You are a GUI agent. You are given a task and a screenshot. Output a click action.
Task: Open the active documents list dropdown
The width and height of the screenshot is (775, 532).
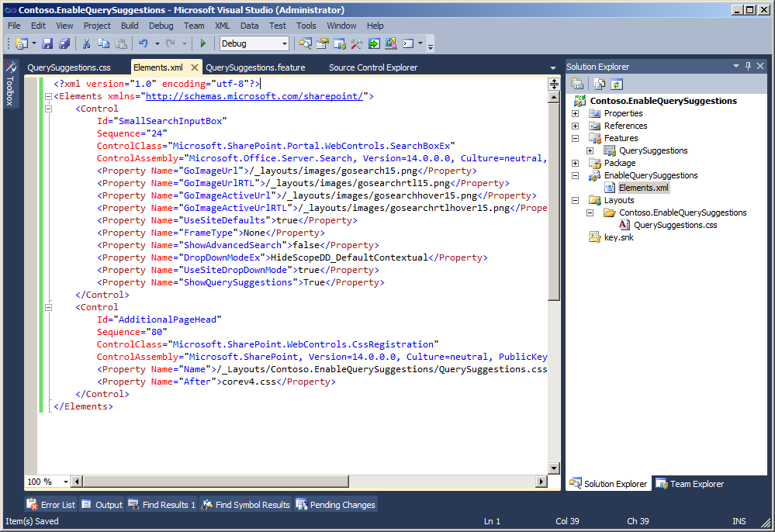552,67
